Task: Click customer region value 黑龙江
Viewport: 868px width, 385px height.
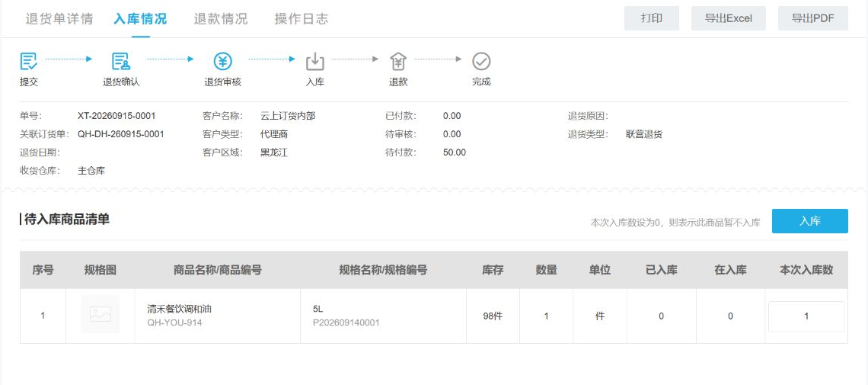Action: coord(274,152)
